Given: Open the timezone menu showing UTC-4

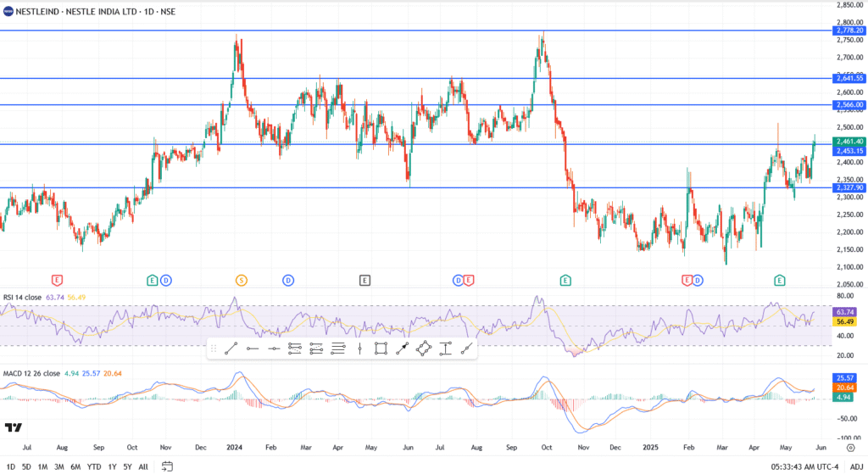Looking at the screenshot, I should 805,467.
